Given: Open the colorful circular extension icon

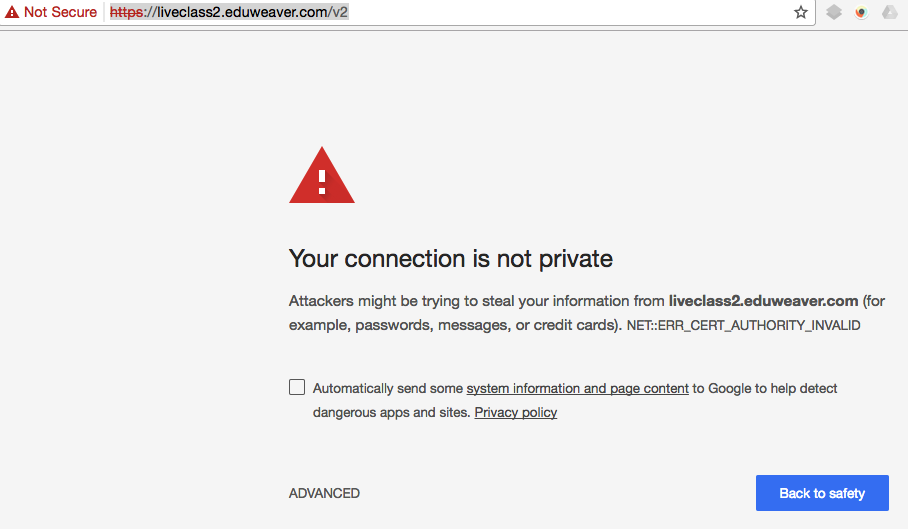Looking at the screenshot, I should 862,12.
